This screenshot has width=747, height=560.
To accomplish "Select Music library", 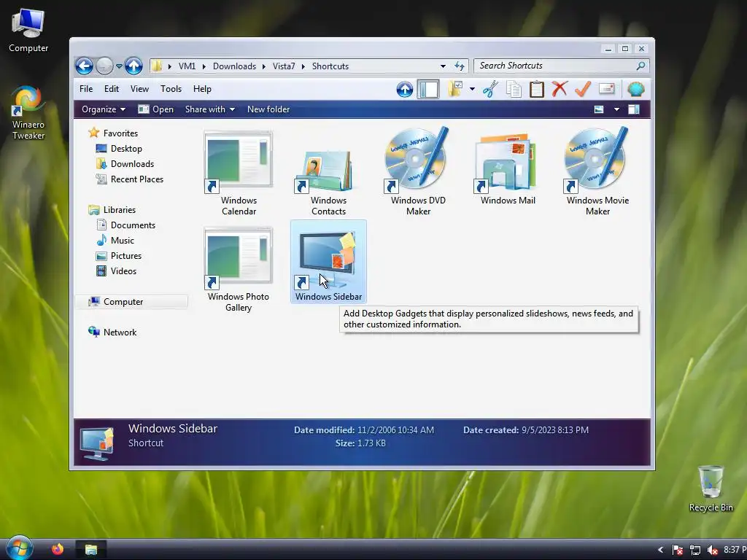I will 122,241.
